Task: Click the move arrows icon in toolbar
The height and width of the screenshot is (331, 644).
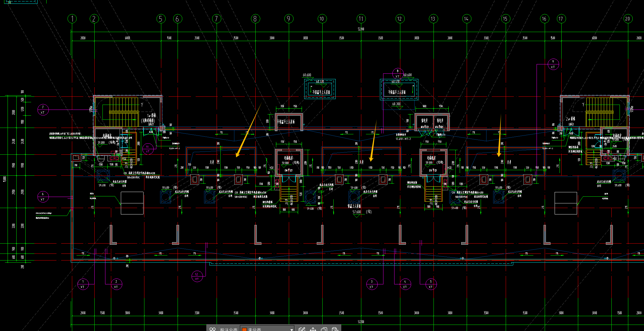Action: (313, 329)
